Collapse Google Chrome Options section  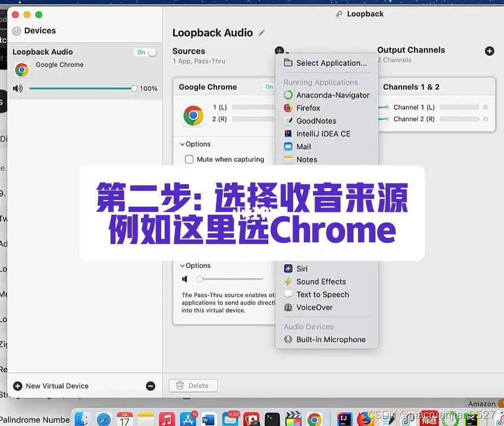pos(196,144)
